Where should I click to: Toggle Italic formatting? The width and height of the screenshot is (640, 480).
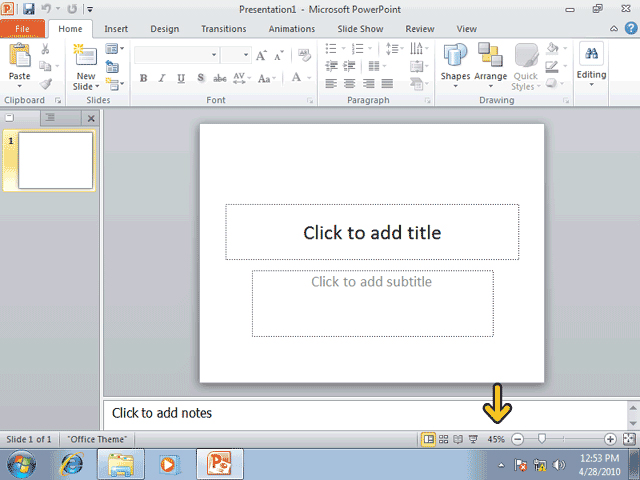tap(162, 78)
